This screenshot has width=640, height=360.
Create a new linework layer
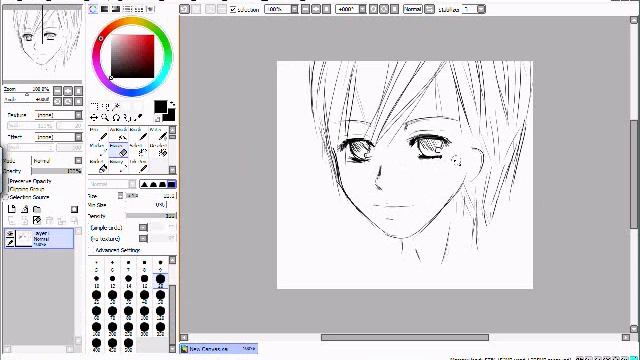[24, 209]
